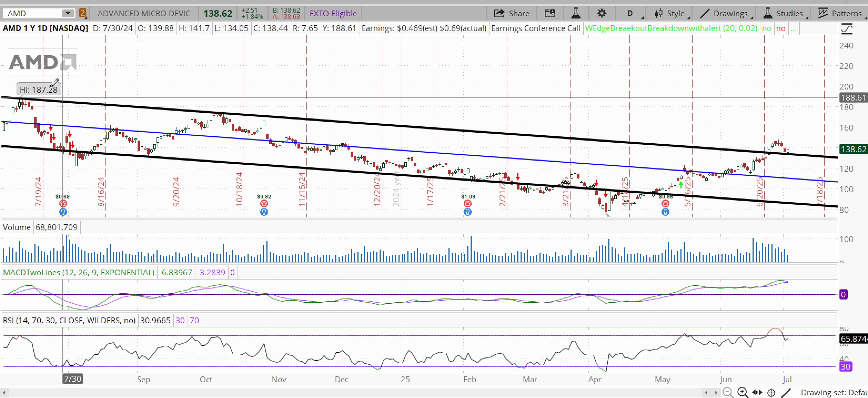Click the scroll left arrow near zoom controls

(x=706, y=392)
